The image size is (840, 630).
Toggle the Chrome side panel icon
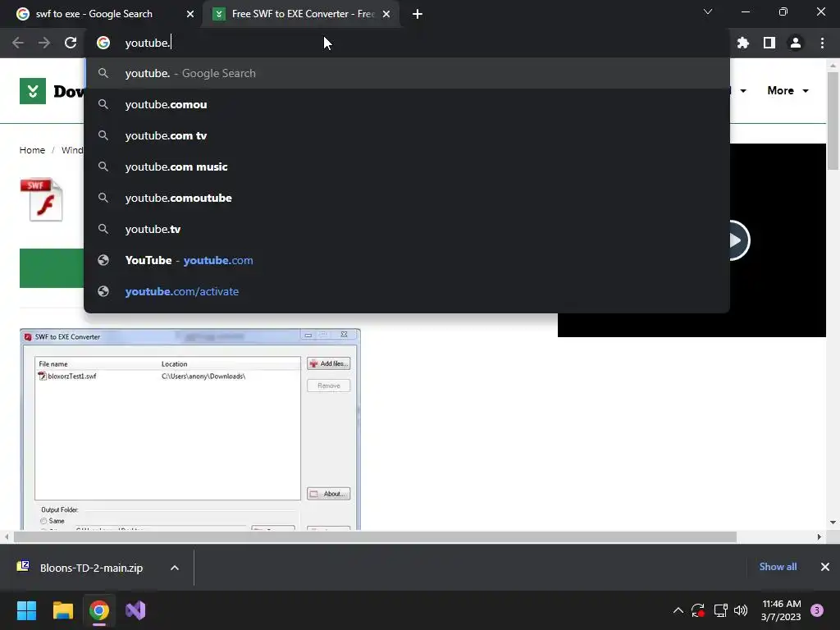coord(769,43)
